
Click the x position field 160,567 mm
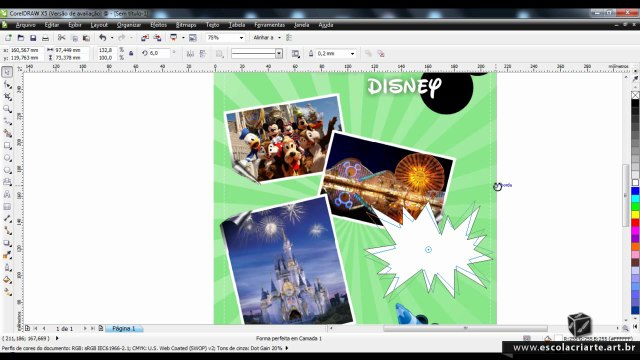(x=26, y=50)
